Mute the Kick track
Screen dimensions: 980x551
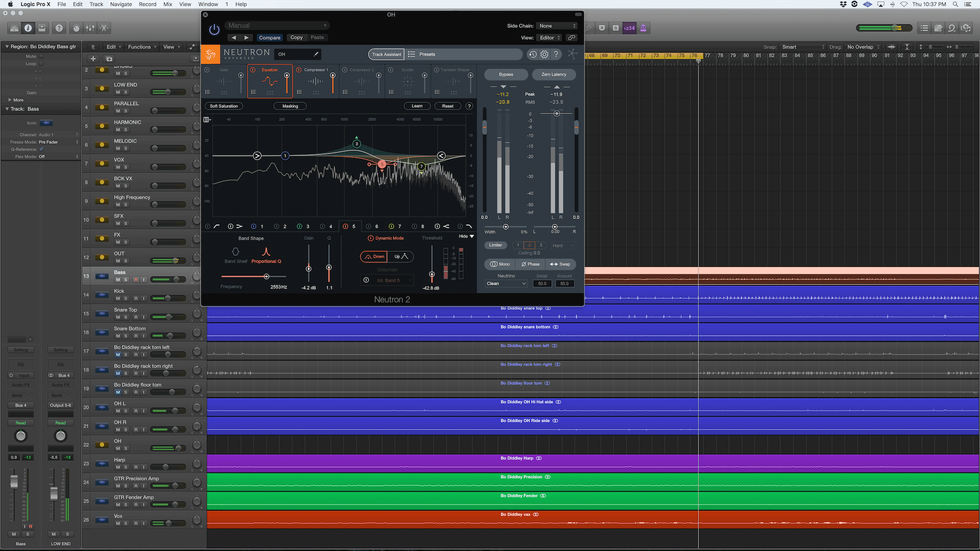[x=118, y=298]
